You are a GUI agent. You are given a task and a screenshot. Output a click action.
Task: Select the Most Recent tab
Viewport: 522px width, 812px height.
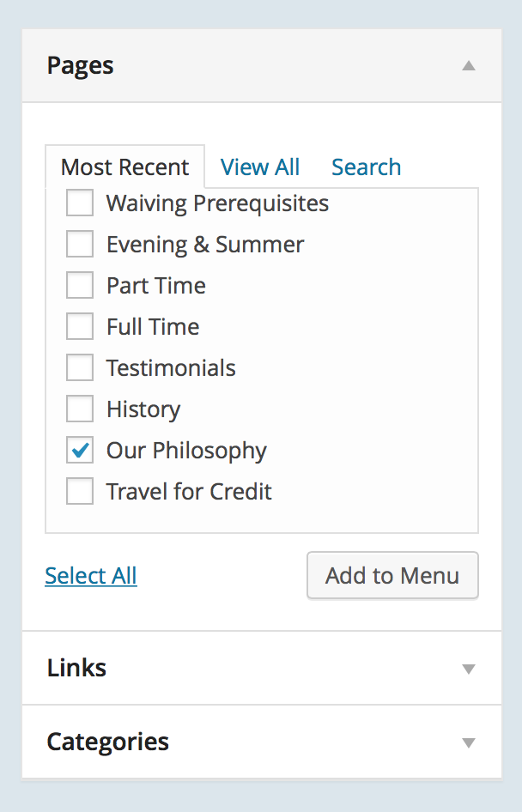[125, 167]
